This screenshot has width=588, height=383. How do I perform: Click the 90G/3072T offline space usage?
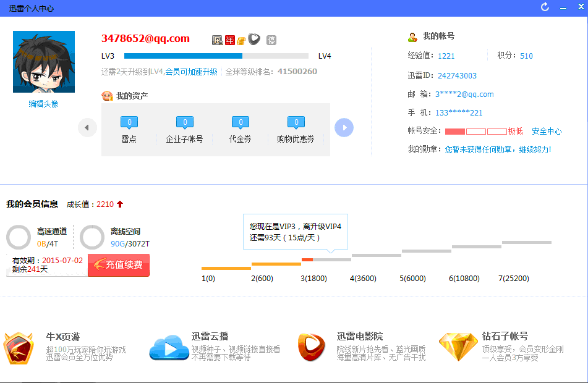(x=130, y=244)
